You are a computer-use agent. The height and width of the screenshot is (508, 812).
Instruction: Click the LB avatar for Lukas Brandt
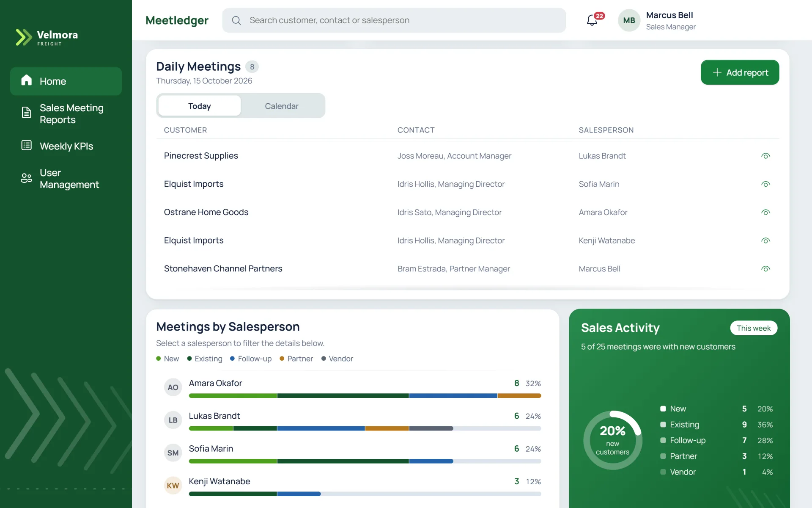(173, 420)
